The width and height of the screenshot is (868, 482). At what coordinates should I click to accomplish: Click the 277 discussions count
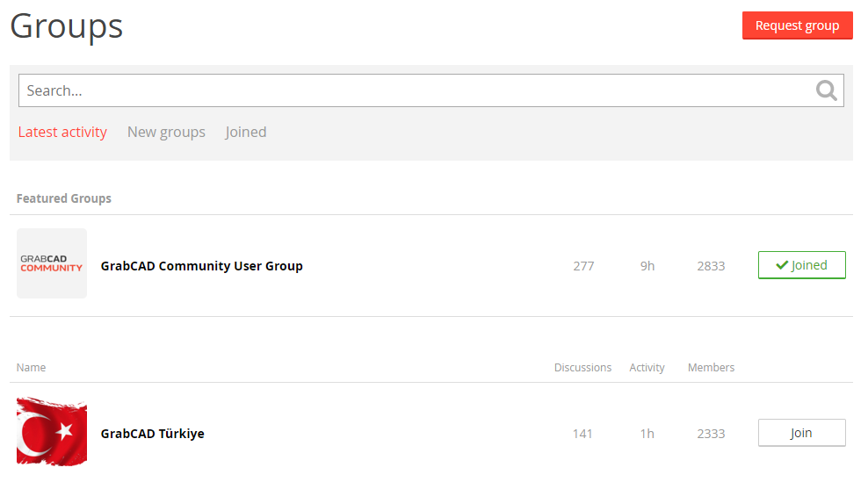point(583,266)
